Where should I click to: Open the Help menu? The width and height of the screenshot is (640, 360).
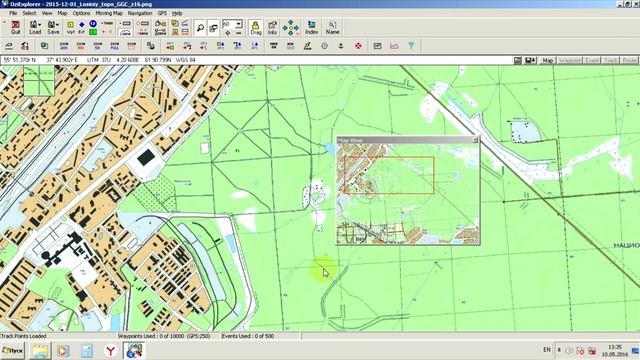[x=177, y=13]
